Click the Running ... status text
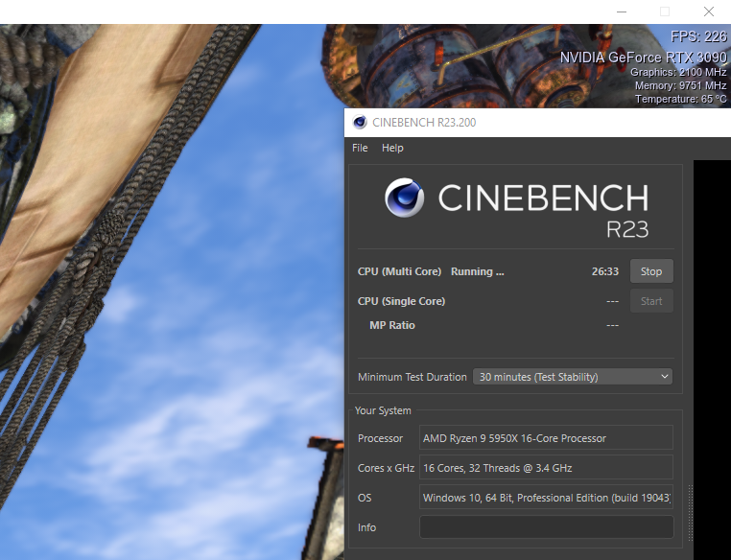 [x=478, y=271]
